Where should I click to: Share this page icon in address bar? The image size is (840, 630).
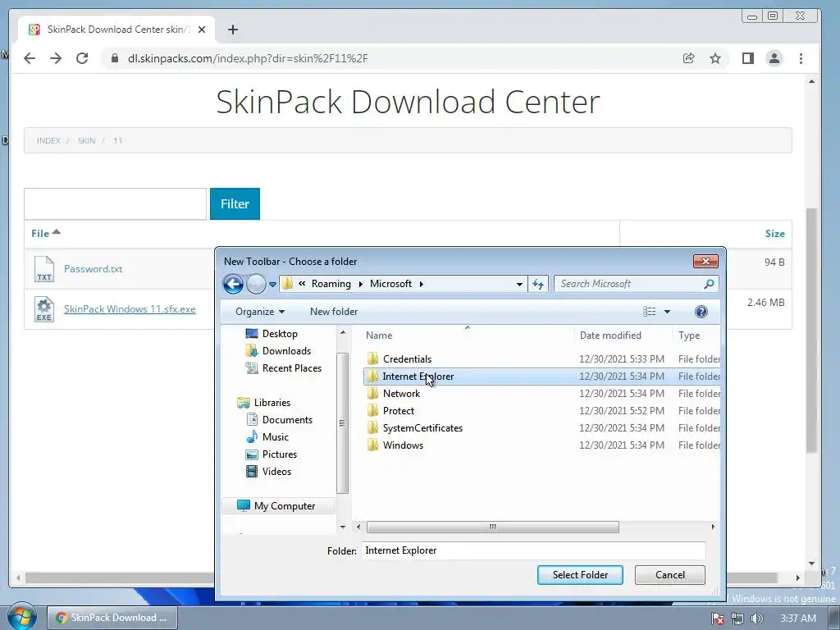point(689,58)
